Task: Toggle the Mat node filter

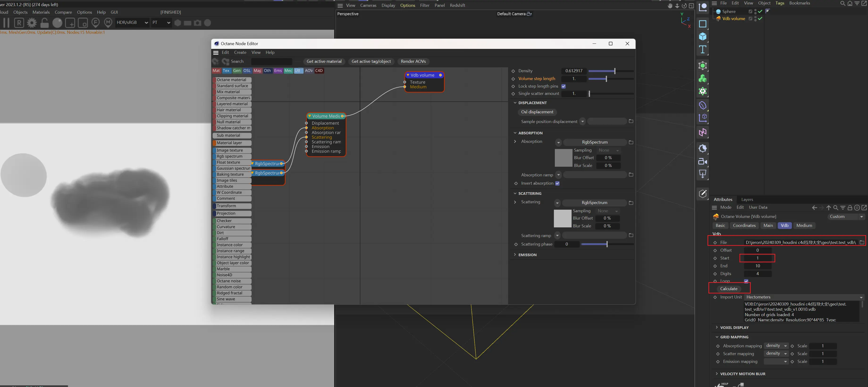Action: click(x=216, y=71)
